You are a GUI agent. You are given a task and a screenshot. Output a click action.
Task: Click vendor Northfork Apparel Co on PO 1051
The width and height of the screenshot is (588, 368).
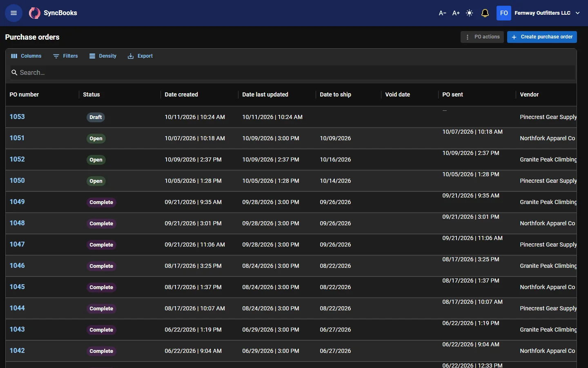pos(547,138)
